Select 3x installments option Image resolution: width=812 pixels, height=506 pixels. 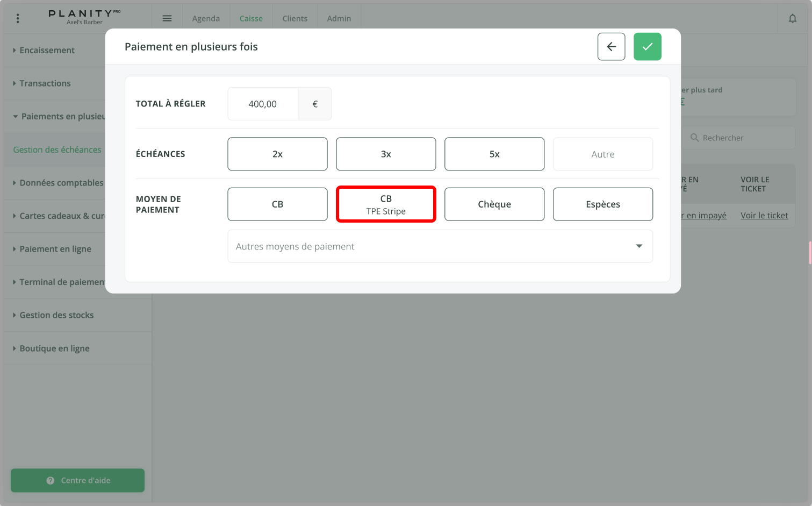coord(386,154)
